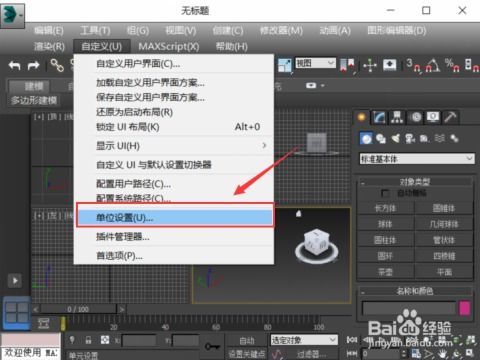Open the magenta object color swatch
This screenshot has width=480, height=360.
[x=464, y=308]
